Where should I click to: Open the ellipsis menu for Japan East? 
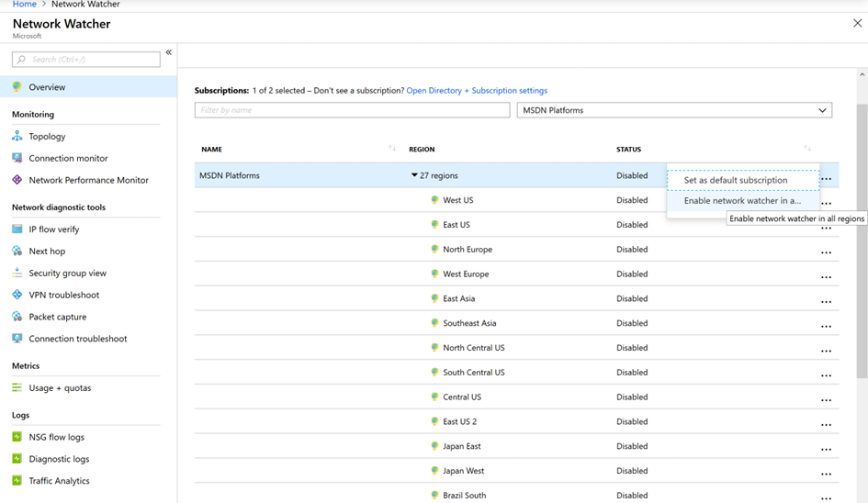[x=826, y=450]
